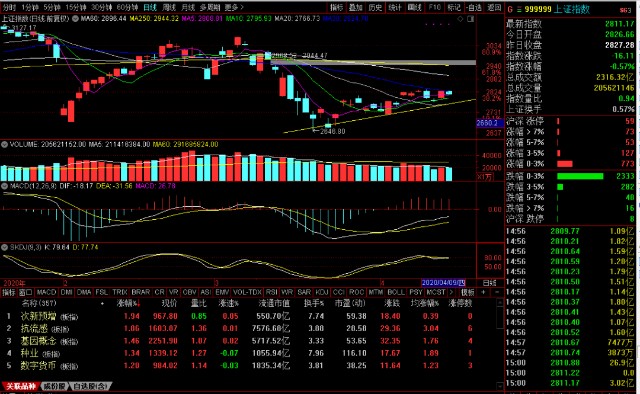Click the menu icon beside 999999 上证指数
The width and height of the screenshot is (640, 394).
(x=520, y=9)
